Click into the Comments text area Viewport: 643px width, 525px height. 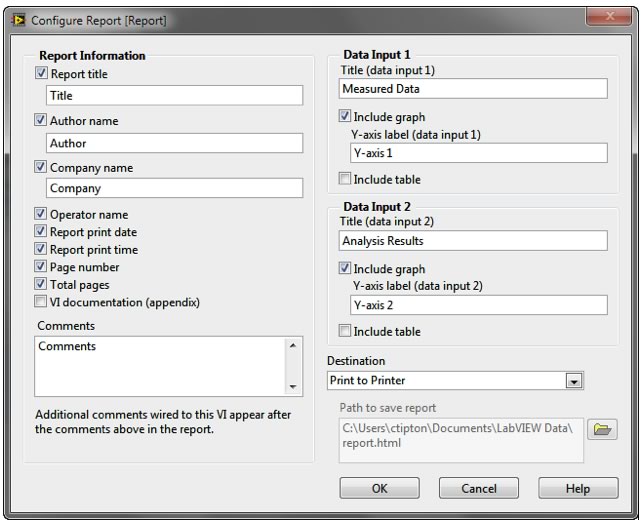(x=158, y=365)
